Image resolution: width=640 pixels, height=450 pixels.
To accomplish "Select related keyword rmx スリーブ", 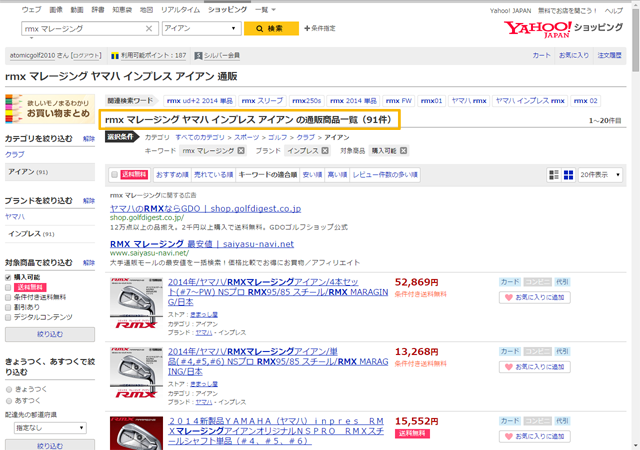I will point(262,100).
